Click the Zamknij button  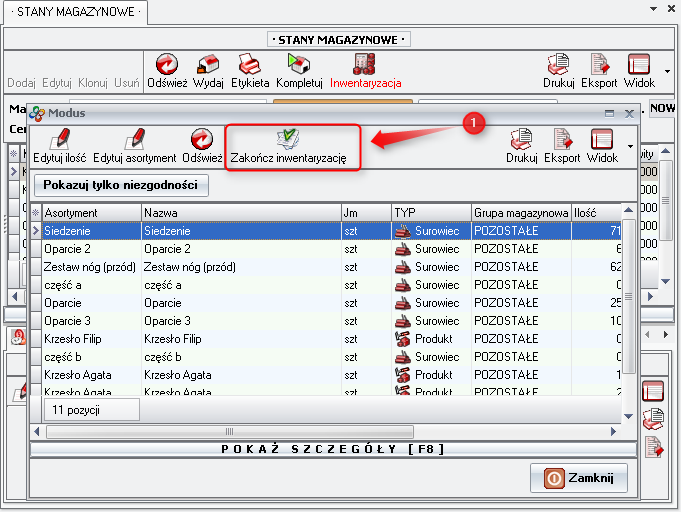point(579,477)
